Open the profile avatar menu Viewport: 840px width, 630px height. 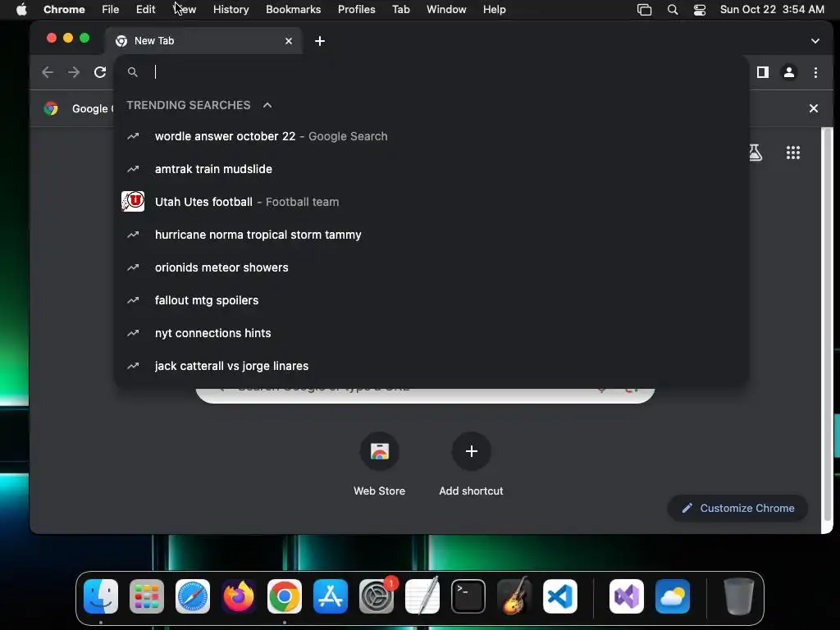tap(788, 72)
